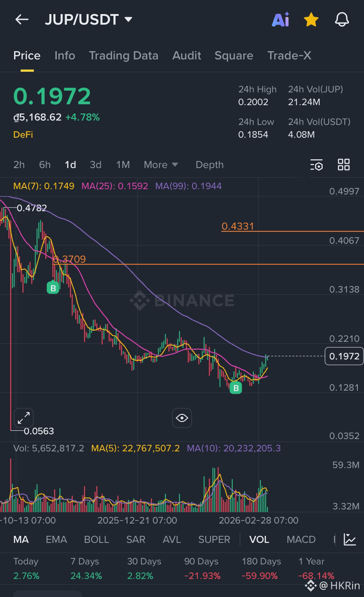Tap the lower B buy marker near 0.1281
Image resolution: width=364 pixels, height=597 pixels.
(236, 388)
